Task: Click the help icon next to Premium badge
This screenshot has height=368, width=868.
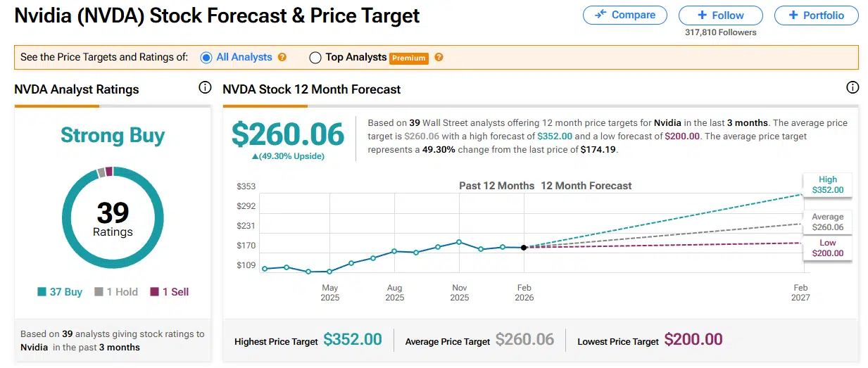Action: coord(439,57)
